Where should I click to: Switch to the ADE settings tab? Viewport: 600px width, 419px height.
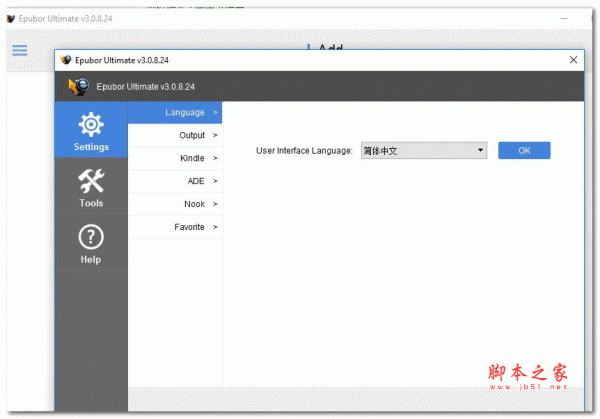[x=175, y=181]
